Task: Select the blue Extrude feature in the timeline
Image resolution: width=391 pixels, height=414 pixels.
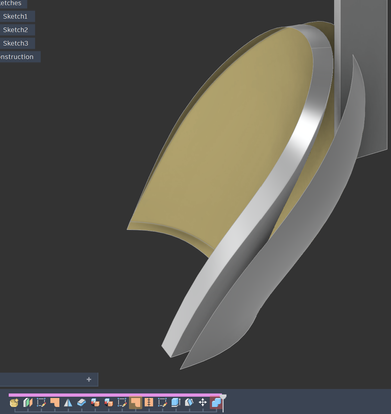Action: (176, 403)
